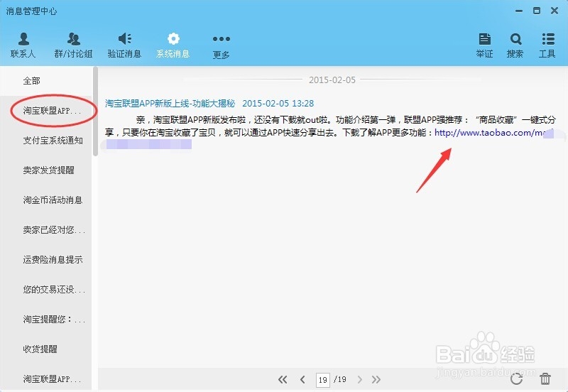Go to next message page
The width and height of the screenshot is (568, 392).
pos(359,379)
